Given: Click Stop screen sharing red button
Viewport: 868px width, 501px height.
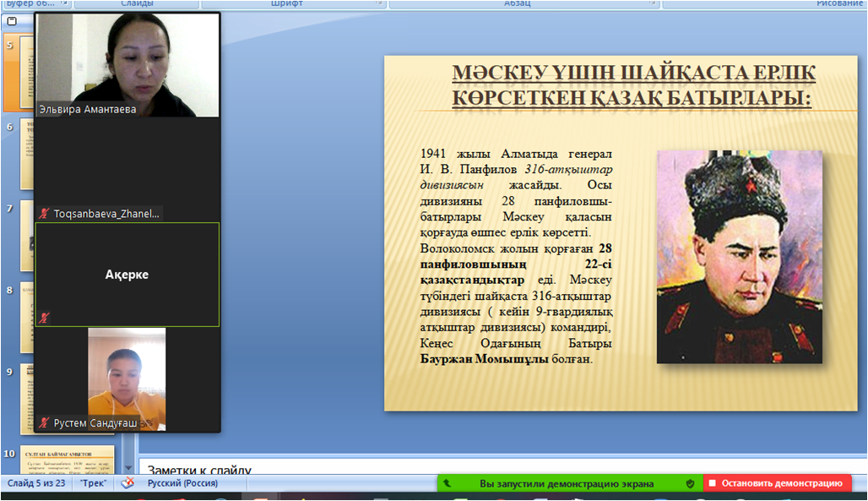Looking at the screenshot, I should tap(776, 483).
